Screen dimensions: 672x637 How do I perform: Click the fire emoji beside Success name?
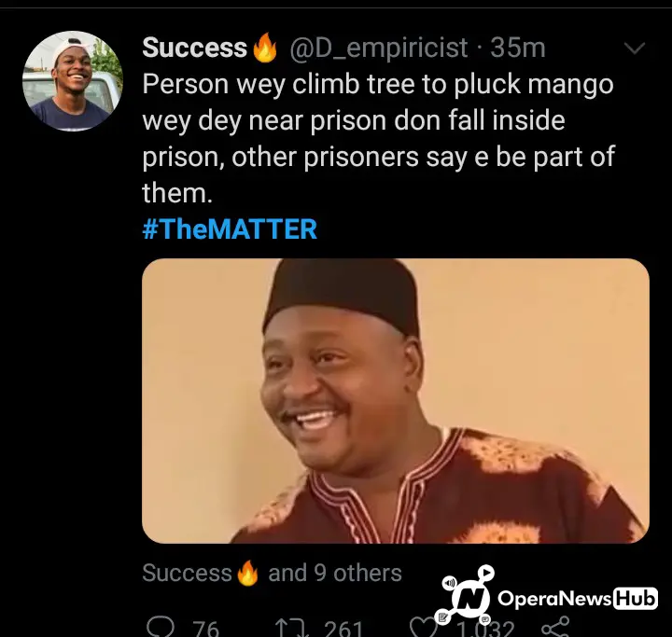tap(264, 48)
